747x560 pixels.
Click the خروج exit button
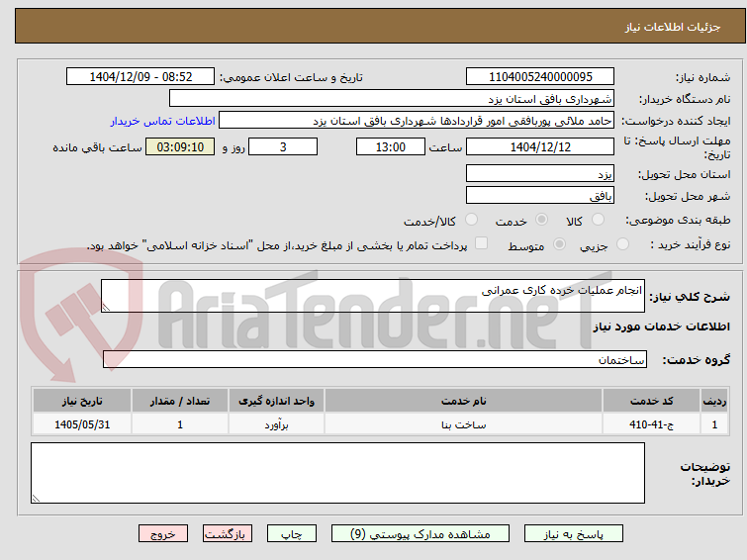pyautogui.click(x=163, y=534)
